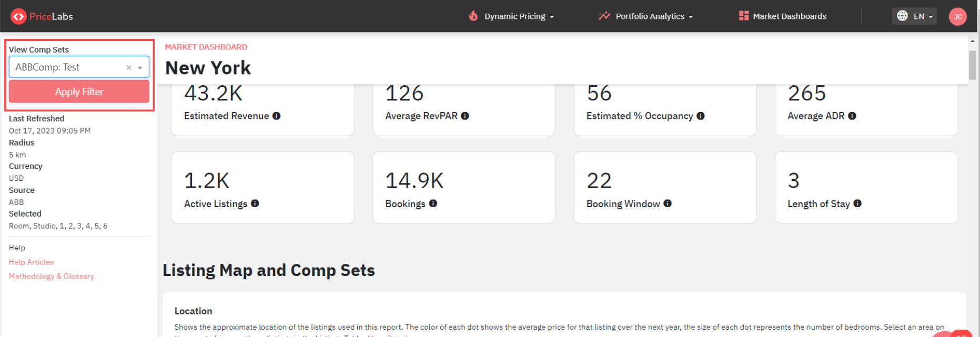The image size is (980, 337).
Task: Open the Help Articles link
Action: (x=32, y=262)
